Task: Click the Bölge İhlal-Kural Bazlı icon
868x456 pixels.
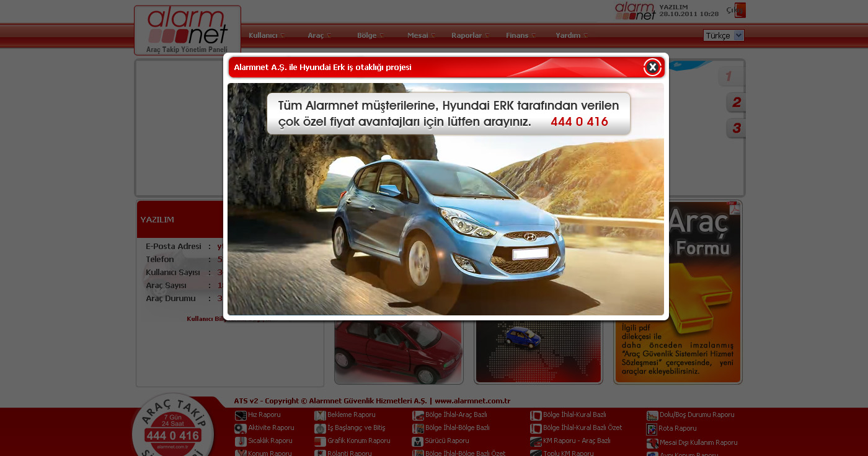Action: (x=536, y=415)
